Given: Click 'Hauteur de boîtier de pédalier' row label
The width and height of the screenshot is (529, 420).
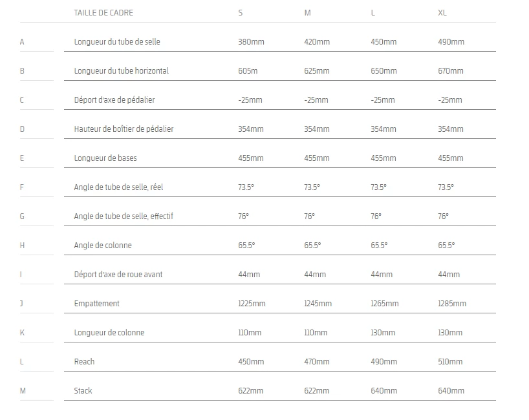Looking at the screenshot, I should pyautogui.click(x=124, y=129).
